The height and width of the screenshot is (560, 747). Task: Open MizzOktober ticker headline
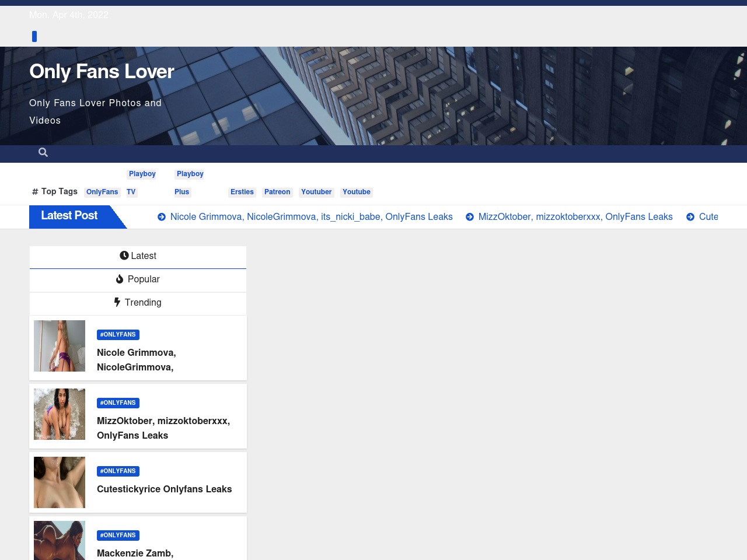[x=575, y=217]
